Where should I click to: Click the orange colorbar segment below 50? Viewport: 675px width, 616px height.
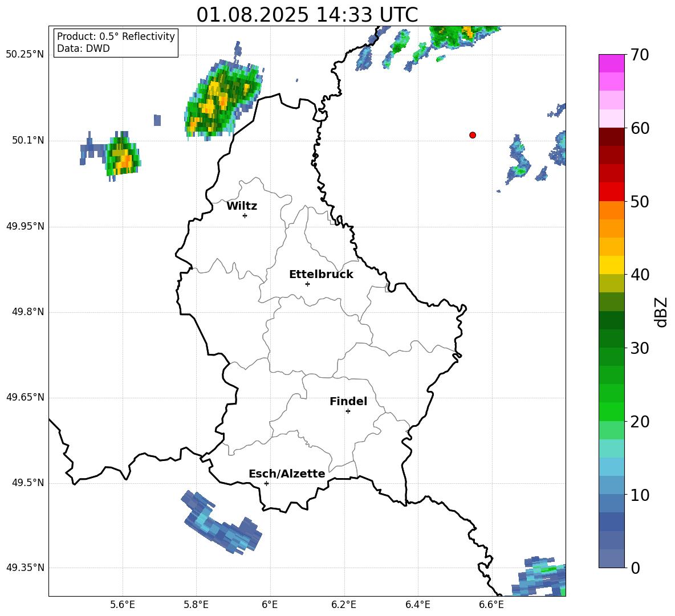coord(612,210)
